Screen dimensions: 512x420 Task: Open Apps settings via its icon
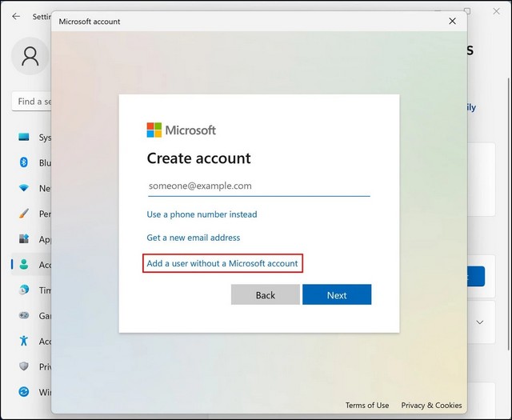(x=24, y=238)
